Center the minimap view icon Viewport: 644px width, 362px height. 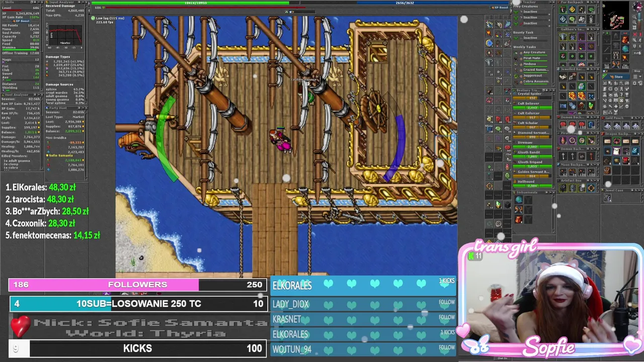click(634, 28)
